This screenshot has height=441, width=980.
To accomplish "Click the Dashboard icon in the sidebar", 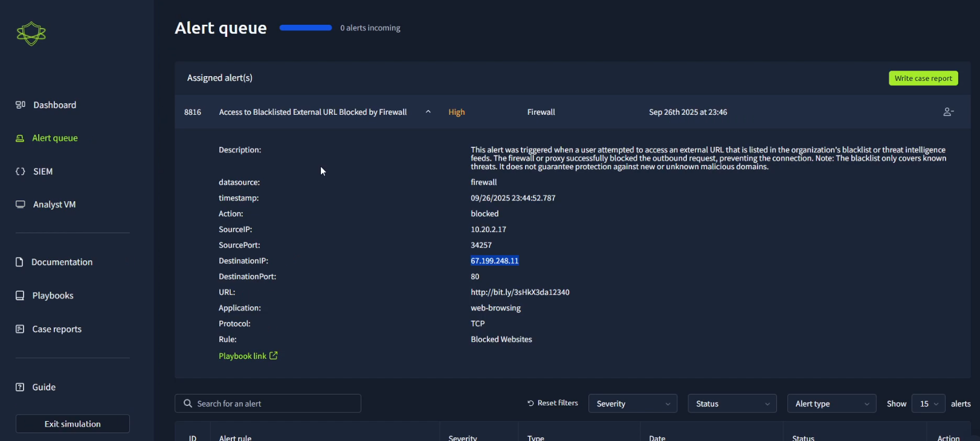I will click(21, 105).
